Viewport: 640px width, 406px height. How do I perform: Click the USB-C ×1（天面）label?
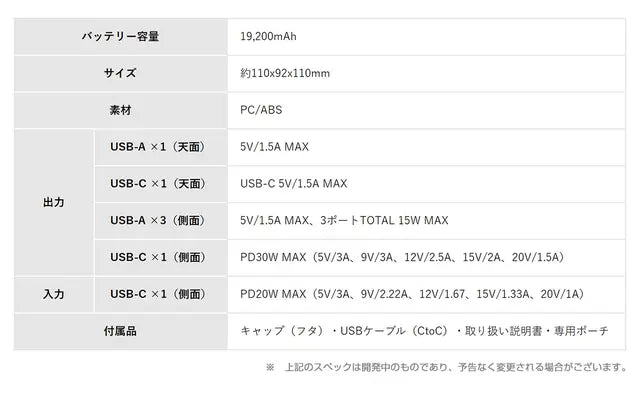[x=158, y=184]
